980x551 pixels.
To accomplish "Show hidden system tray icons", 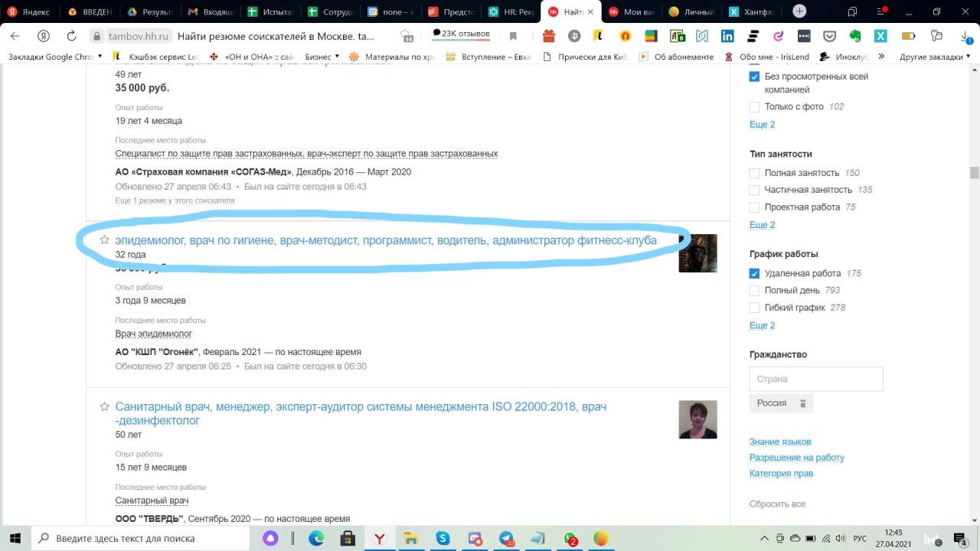I will pos(764,538).
